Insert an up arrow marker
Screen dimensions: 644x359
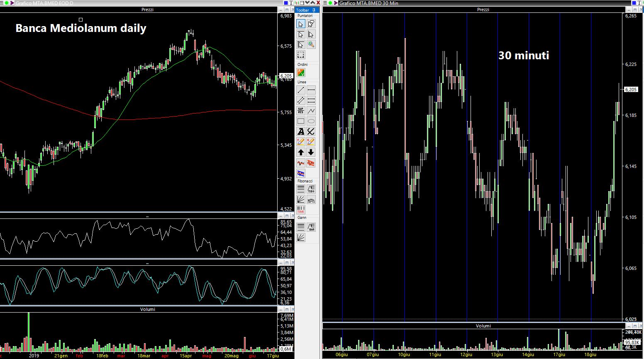(x=301, y=152)
